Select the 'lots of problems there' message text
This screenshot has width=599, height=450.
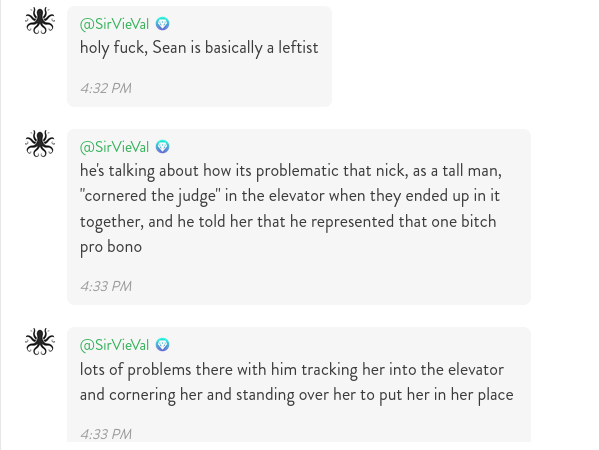click(x=296, y=382)
